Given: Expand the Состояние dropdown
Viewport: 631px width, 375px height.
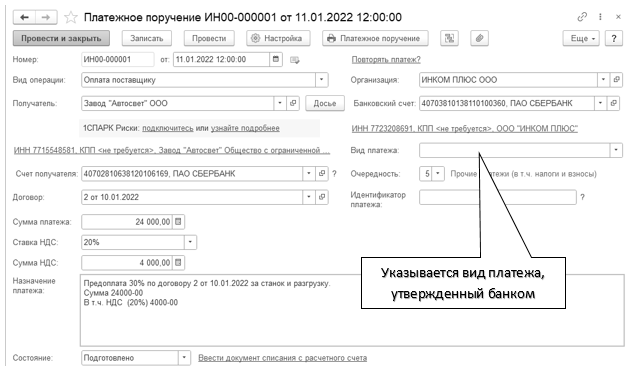Looking at the screenshot, I should 184,358.
